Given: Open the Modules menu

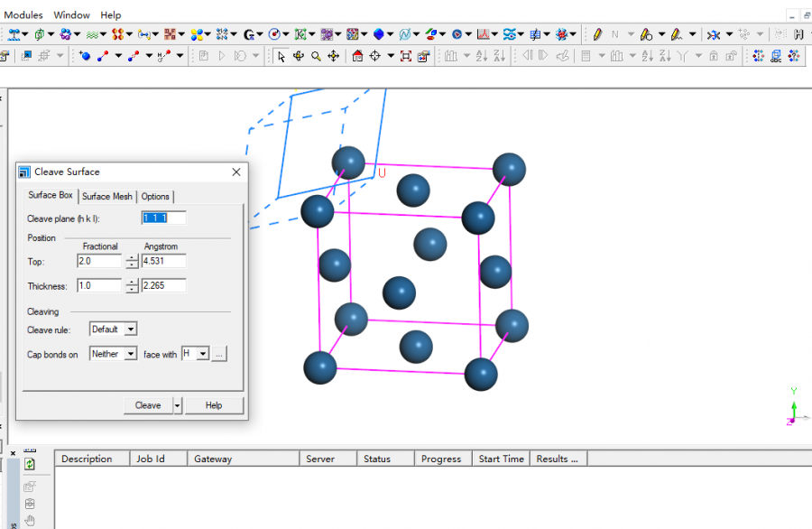Looking at the screenshot, I should (x=23, y=14).
